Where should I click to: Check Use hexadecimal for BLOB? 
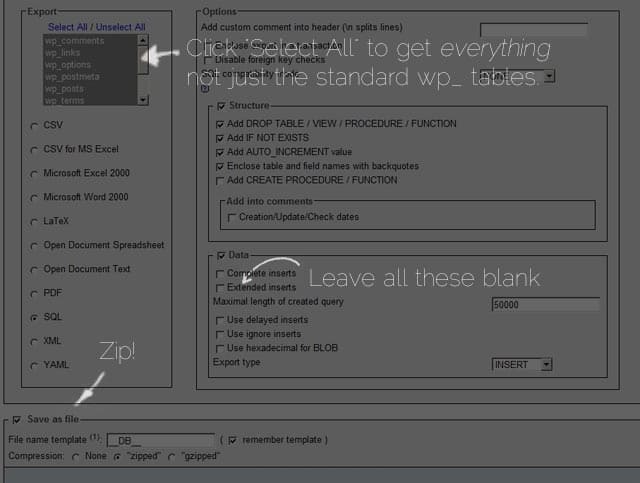tap(220, 348)
